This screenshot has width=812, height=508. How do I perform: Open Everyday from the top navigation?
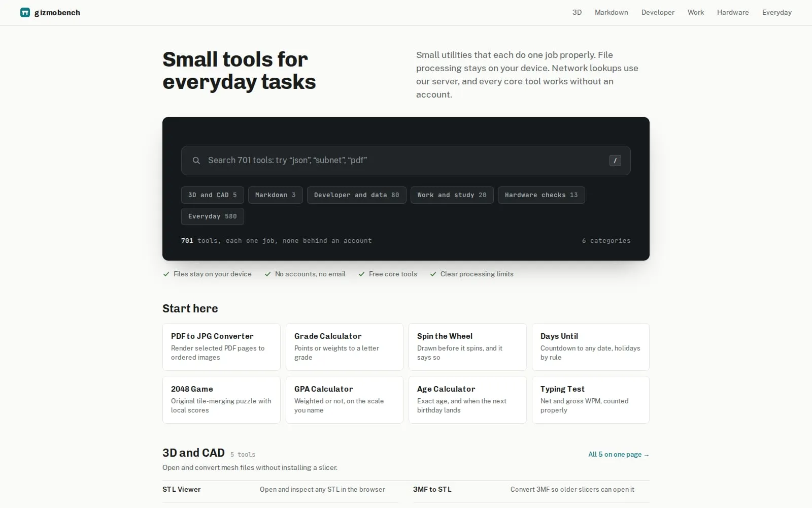pyautogui.click(x=776, y=13)
